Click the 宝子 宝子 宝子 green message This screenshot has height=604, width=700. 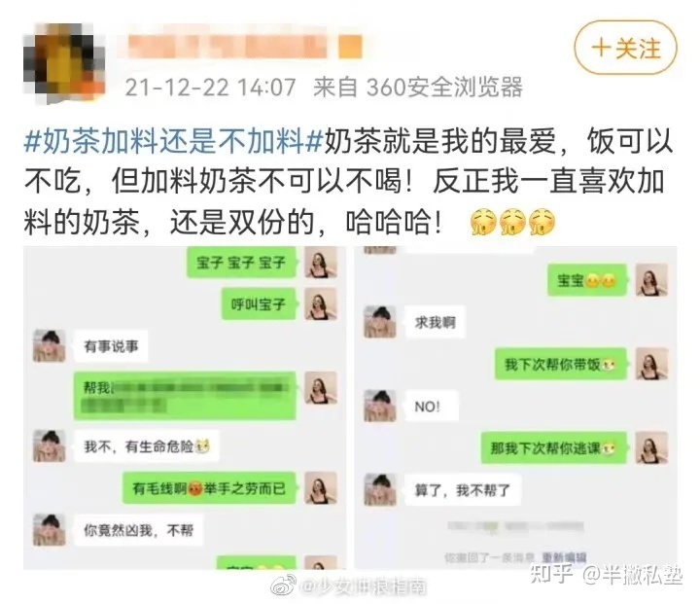coord(241,263)
